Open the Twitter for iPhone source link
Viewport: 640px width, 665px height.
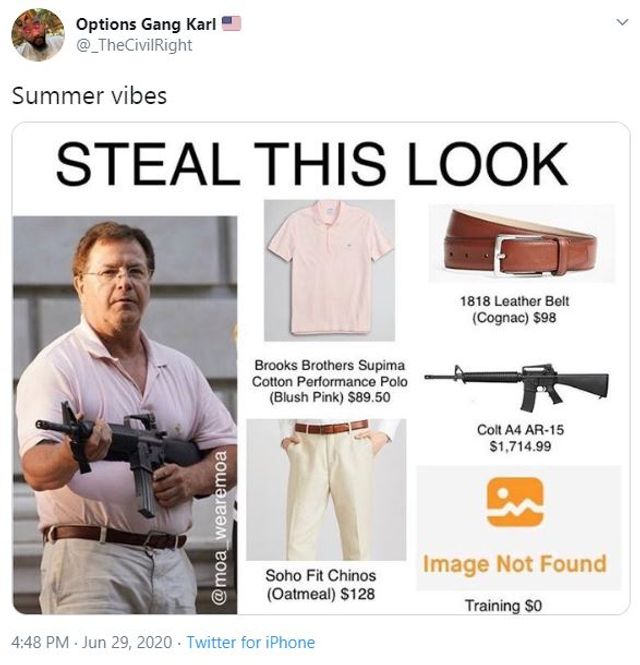251,642
